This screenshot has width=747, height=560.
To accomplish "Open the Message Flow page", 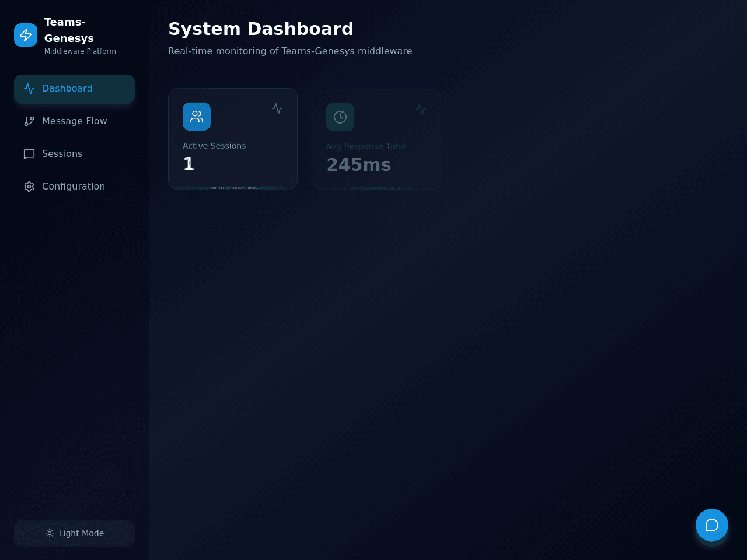I will tap(75, 121).
